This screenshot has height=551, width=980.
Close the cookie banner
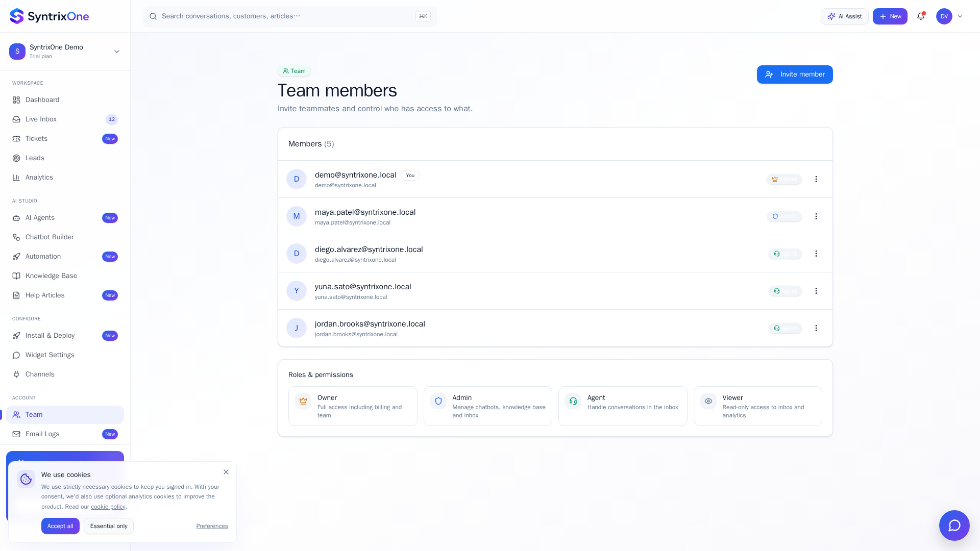coord(226,472)
